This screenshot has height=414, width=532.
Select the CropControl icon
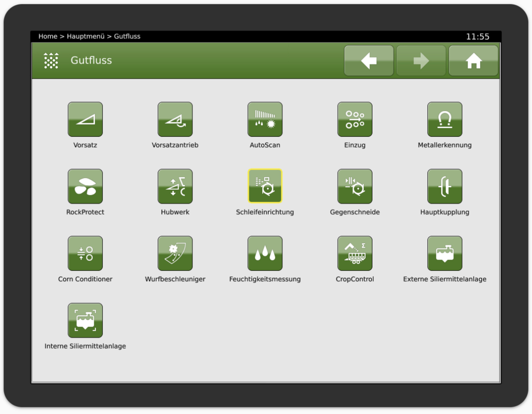click(355, 253)
